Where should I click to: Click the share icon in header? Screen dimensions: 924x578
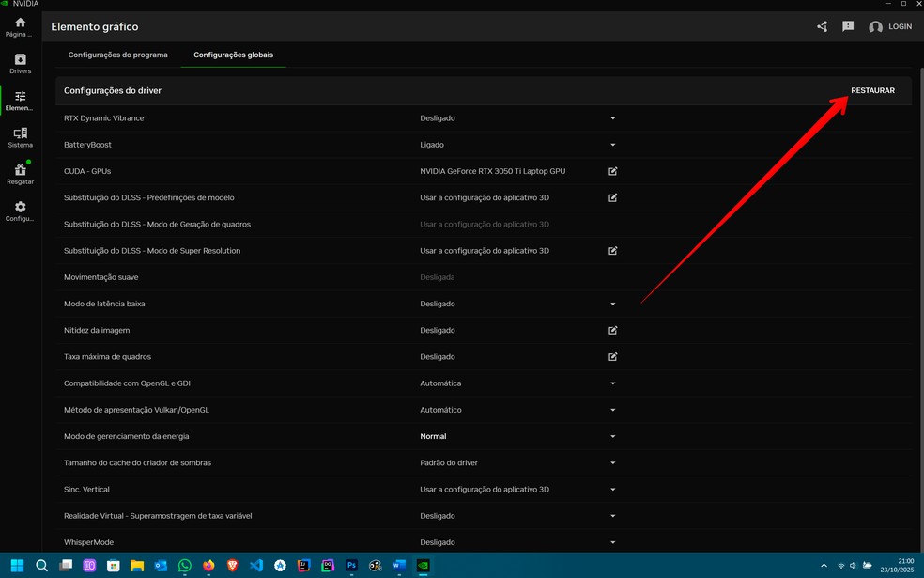[x=822, y=27]
